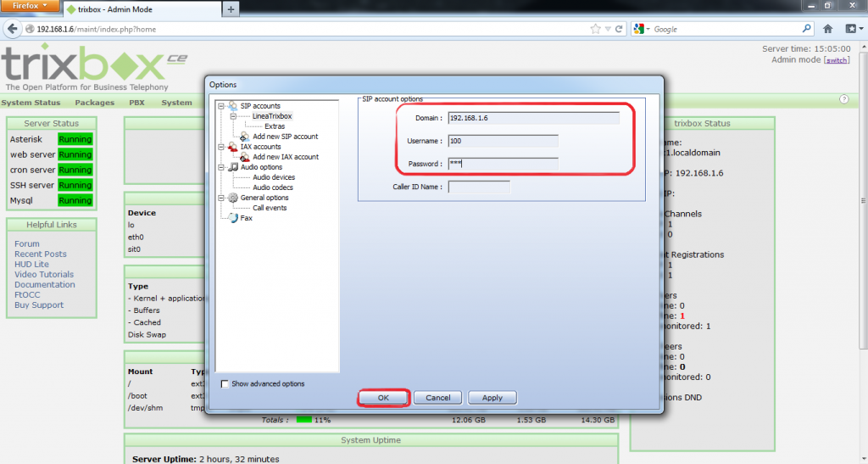Click the switch mode link
Image resolution: width=868 pixels, height=464 pixels.
[x=837, y=60]
